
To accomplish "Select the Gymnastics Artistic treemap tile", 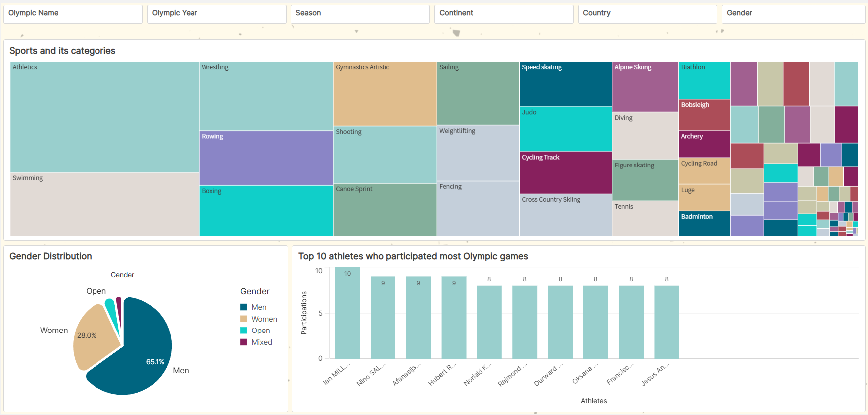I will click(385, 94).
